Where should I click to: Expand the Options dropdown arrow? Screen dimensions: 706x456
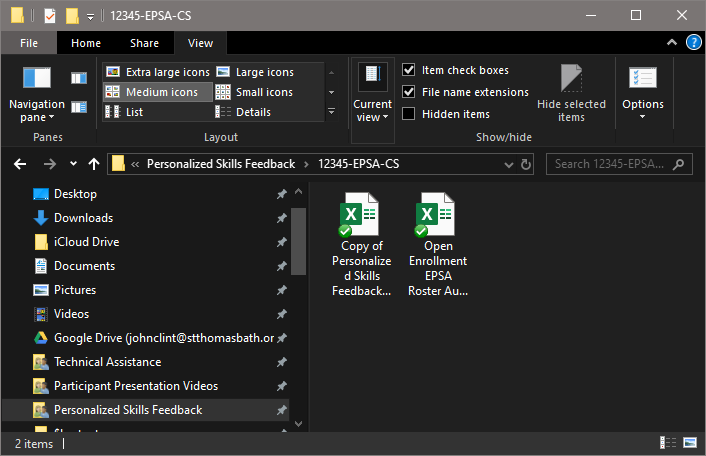pyautogui.click(x=643, y=117)
